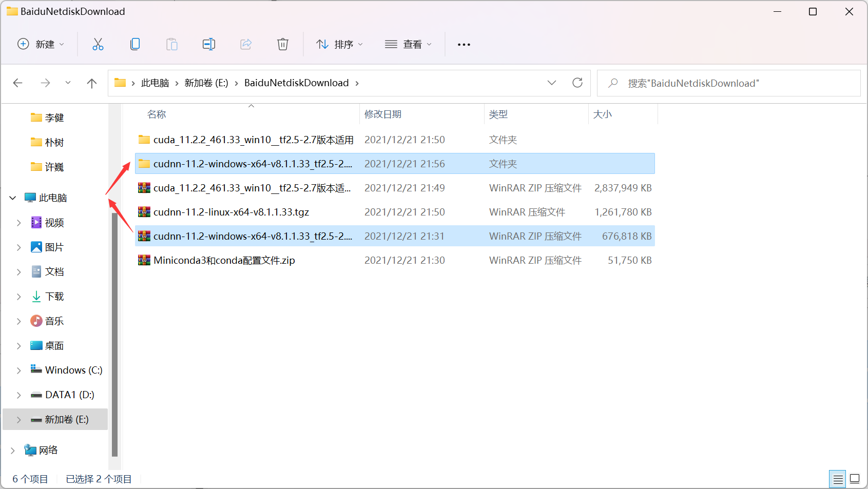
Task: Click the search magnifier icon
Action: pos(613,83)
